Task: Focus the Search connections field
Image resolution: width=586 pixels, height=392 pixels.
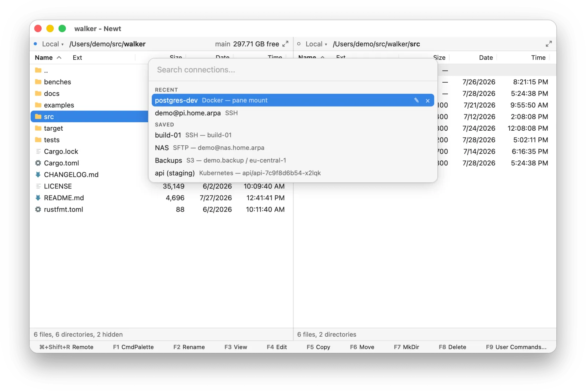Action: coord(293,70)
